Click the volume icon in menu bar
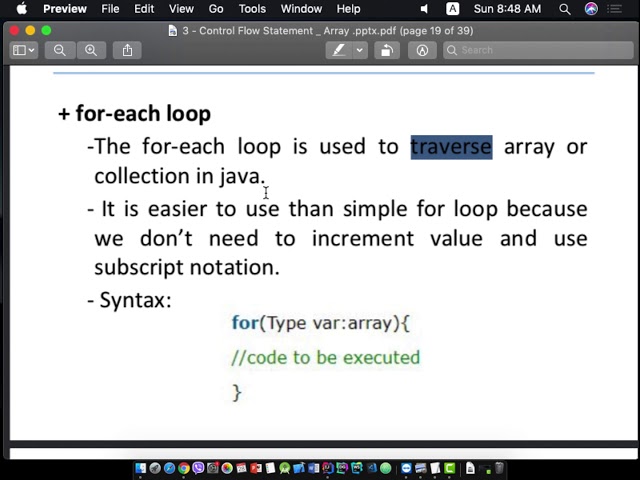This screenshot has width=640, height=480. point(424,9)
